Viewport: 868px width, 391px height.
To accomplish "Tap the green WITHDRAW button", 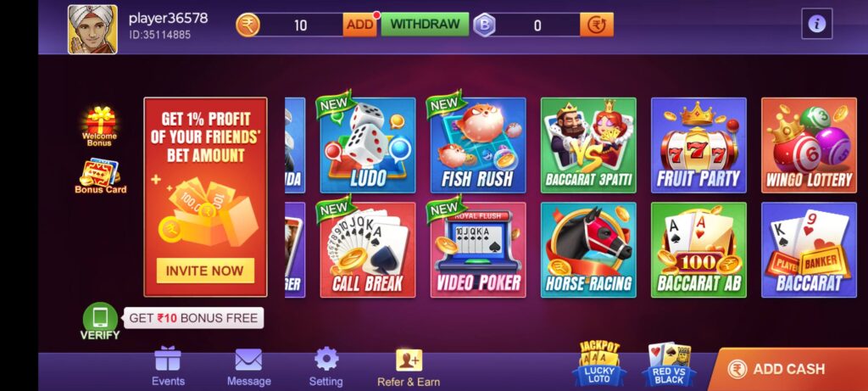I will 425,25.
